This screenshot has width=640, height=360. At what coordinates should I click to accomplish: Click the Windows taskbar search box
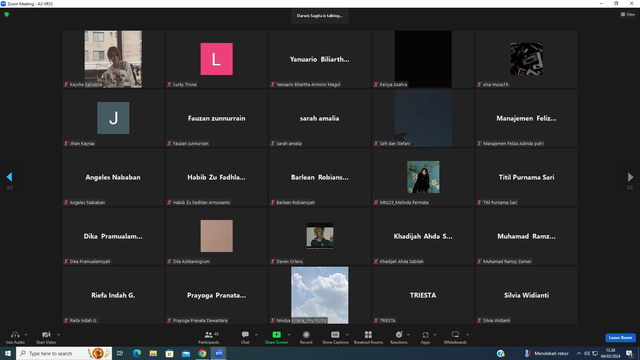[x=64, y=353]
